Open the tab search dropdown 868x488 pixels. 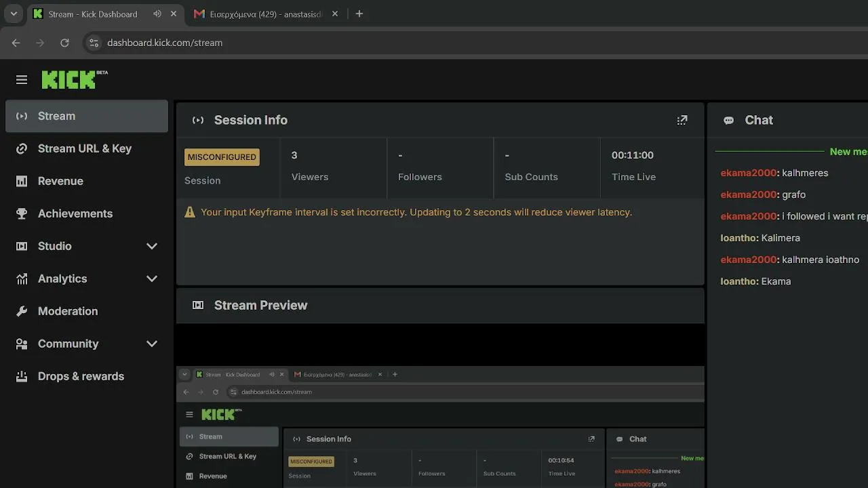point(14,14)
